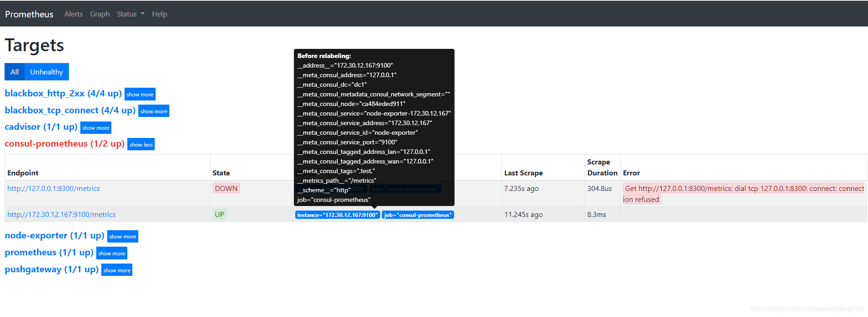Click __meta_consul_service_id line in tooltip
The width and height of the screenshot is (868, 317).
357,132
